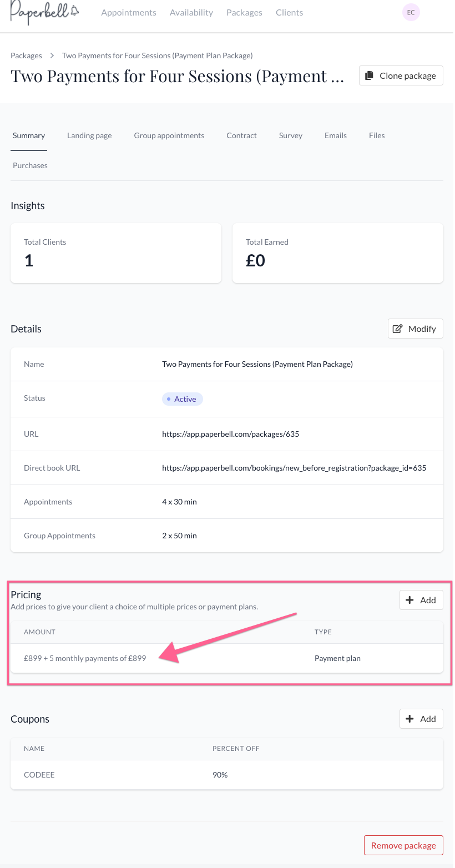Switch to the Landing page tab

click(89, 135)
